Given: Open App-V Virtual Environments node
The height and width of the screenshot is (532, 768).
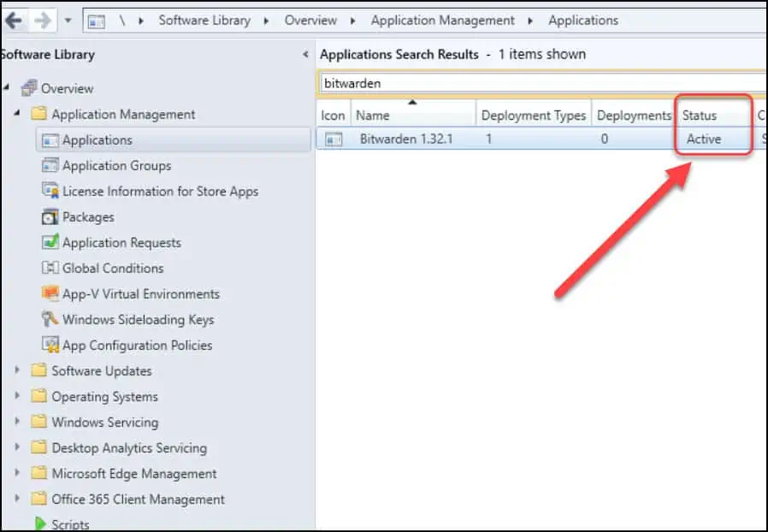Looking at the screenshot, I should click(140, 294).
